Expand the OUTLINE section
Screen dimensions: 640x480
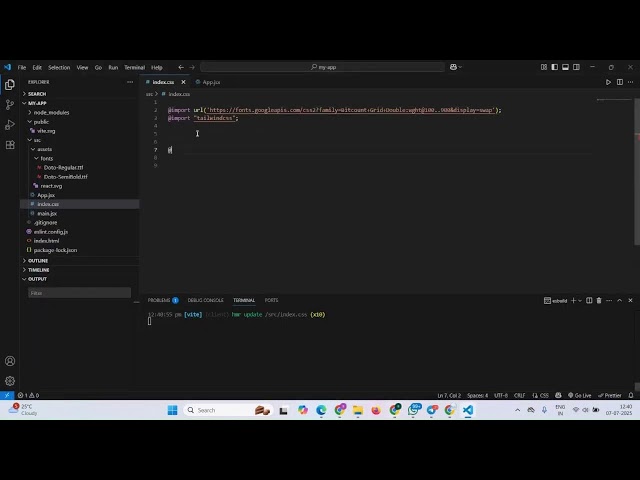(x=80, y=260)
